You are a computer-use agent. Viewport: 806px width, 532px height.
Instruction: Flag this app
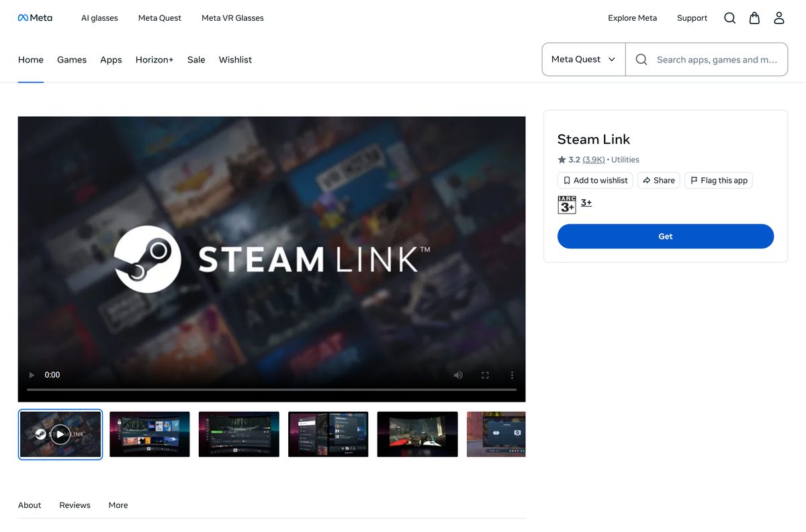[x=719, y=181]
